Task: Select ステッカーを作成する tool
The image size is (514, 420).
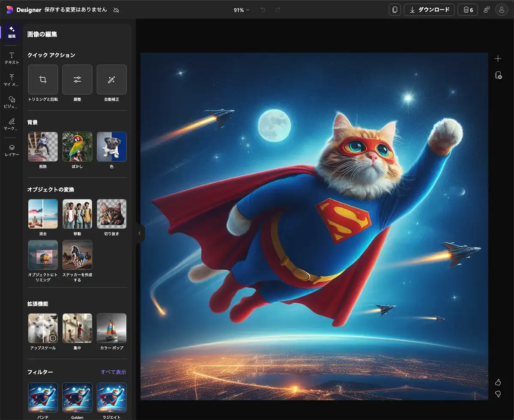Action: pyautogui.click(x=77, y=255)
